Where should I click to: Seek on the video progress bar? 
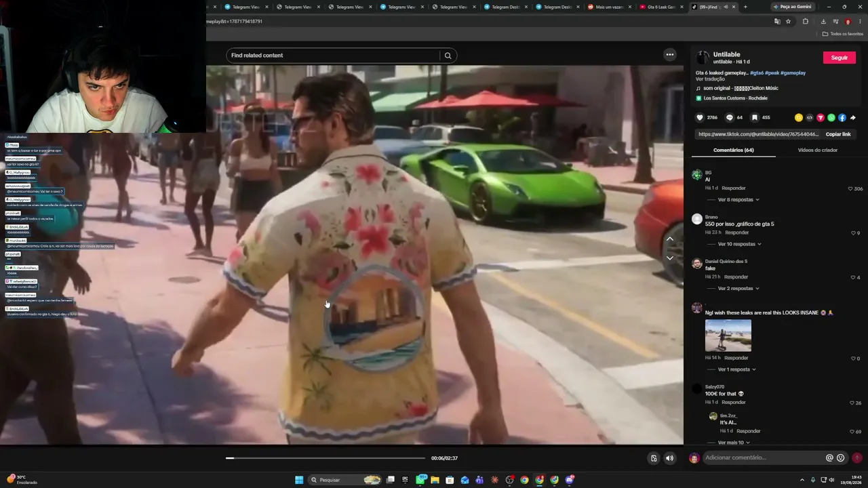tap(325, 458)
